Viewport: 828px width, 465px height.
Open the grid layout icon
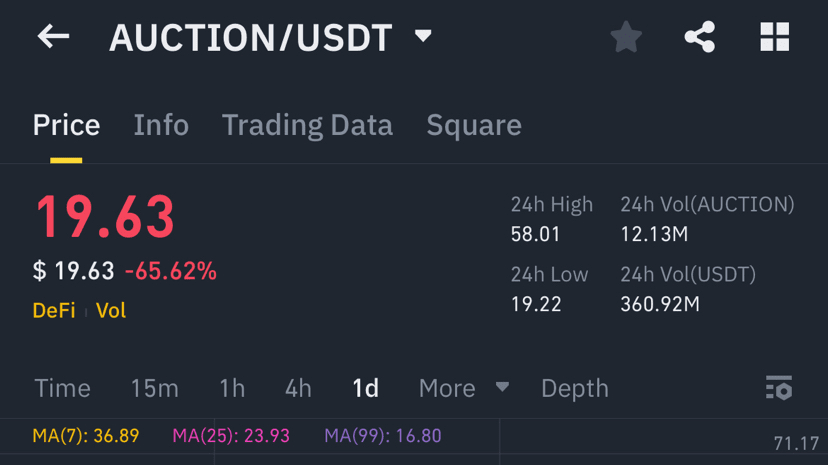coord(775,37)
